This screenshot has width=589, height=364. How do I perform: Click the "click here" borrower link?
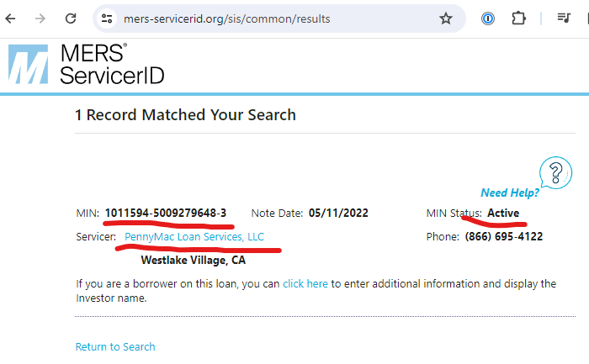point(305,284)
